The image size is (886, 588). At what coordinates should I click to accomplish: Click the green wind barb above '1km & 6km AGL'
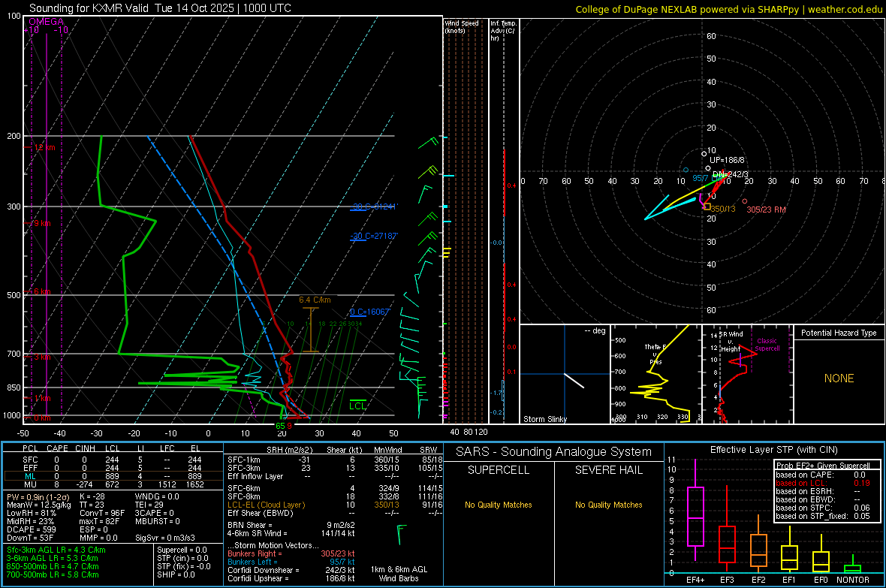[x=401, y=534]
